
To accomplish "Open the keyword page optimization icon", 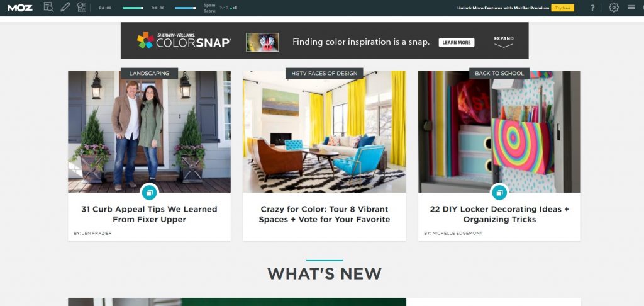I will (x=82, y=7).
